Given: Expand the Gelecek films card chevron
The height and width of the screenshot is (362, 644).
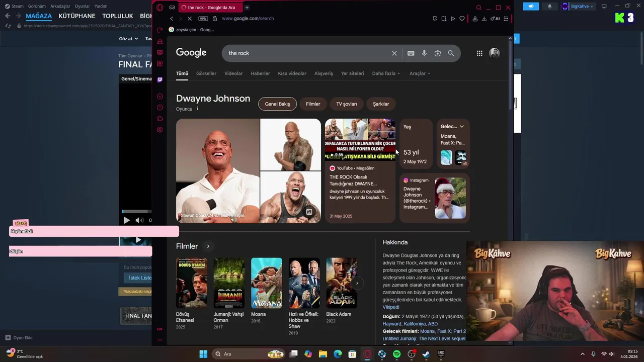Looking at the screenshot, I should [461, 127].
